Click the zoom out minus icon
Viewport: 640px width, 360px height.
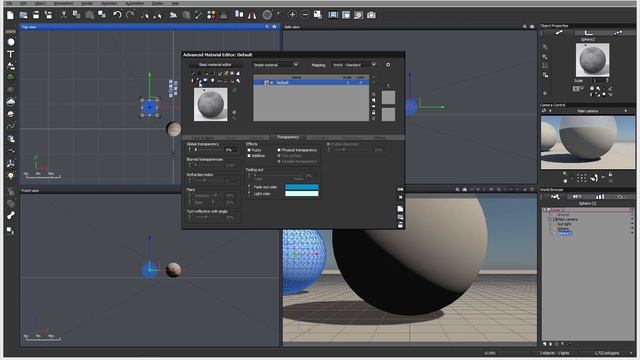pyautogui.click(x=305, y=15)
